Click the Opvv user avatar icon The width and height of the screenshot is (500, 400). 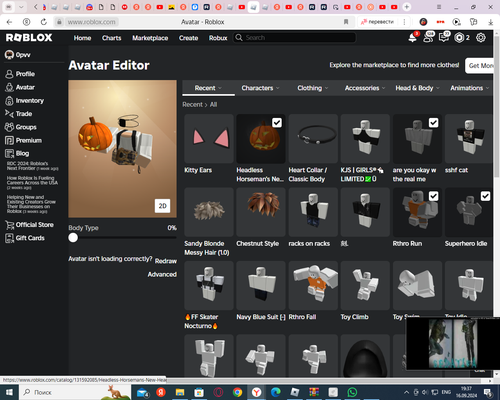pos(9,55)
